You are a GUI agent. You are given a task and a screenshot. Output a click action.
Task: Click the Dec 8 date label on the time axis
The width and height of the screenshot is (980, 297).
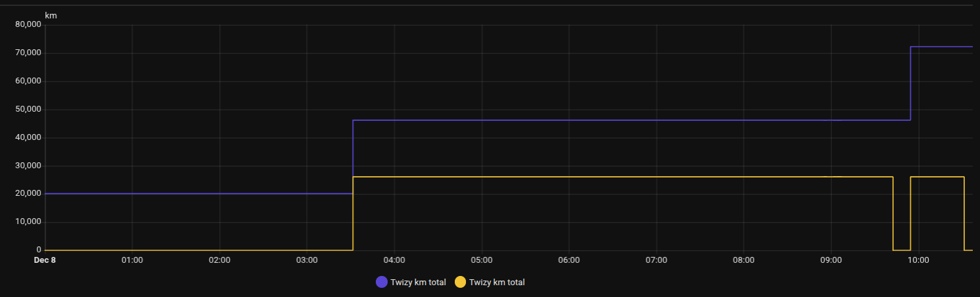[45, 260]
